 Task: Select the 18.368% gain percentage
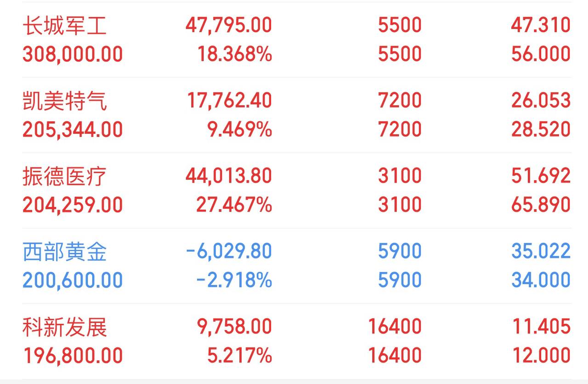[235, 54]
